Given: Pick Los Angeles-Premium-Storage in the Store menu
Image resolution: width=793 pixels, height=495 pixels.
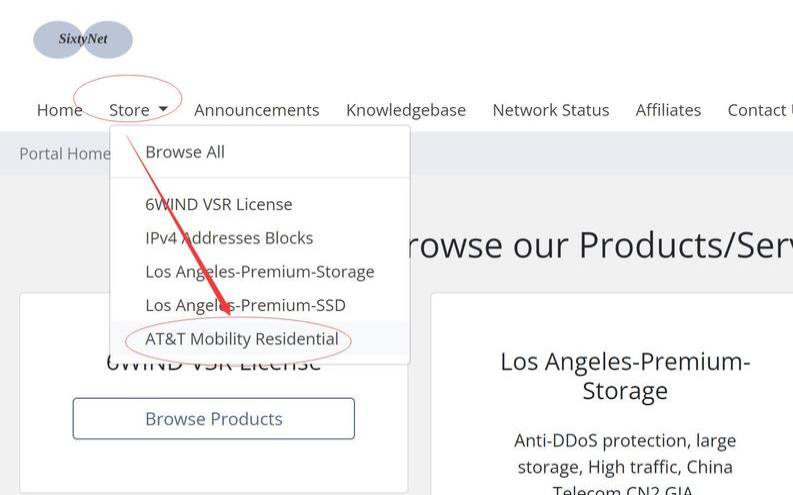Looking at the screenshot, I should coord(259,272).
